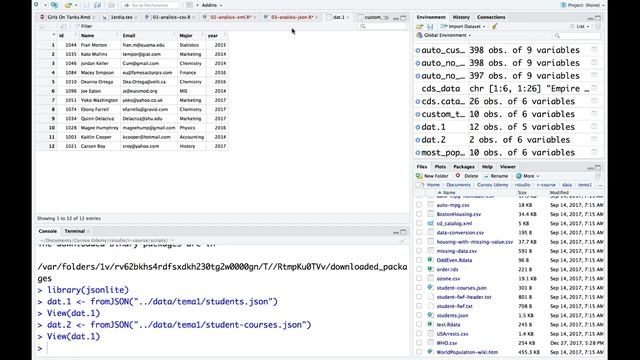Check the box next to student-courses.json
The height and width of the screenshot is (360, 640).
[x=419, y=288]
